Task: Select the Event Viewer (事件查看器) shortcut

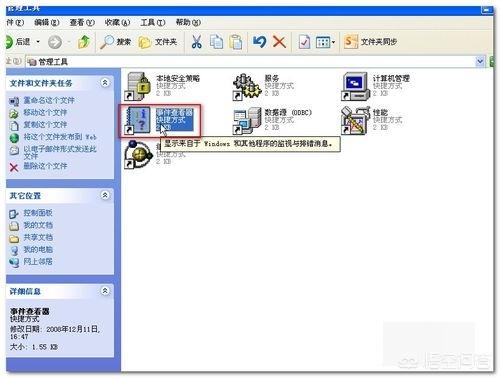Action: click(159, 121)
